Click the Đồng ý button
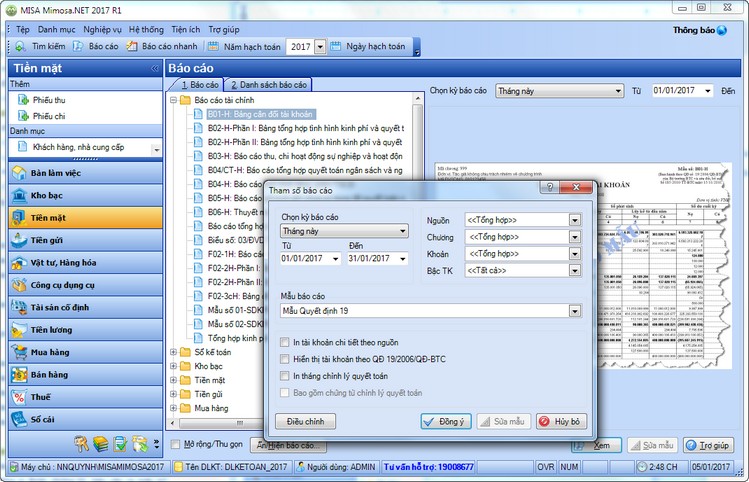This screenshot has height=482, width=749. [446, 421]
